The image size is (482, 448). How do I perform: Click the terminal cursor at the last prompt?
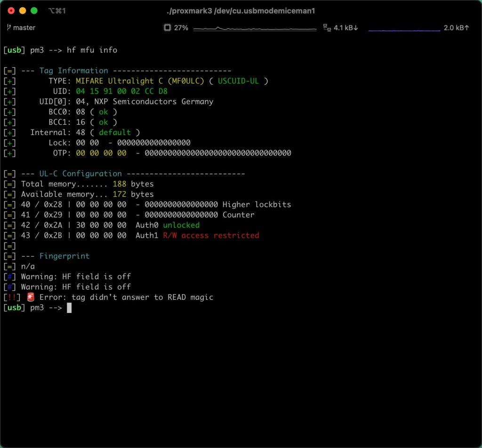pyautogui.click(x=69, y=308)
